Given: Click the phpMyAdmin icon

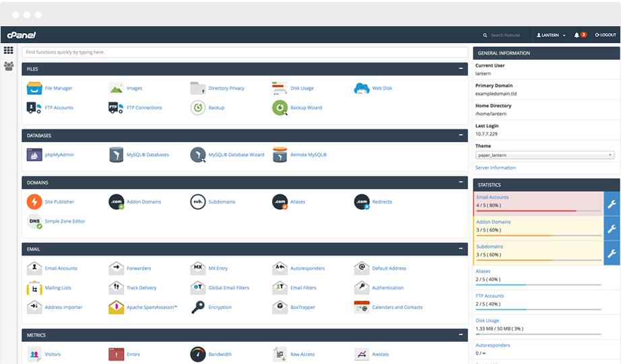Looking at the screenshot, I should click(34, 155).
